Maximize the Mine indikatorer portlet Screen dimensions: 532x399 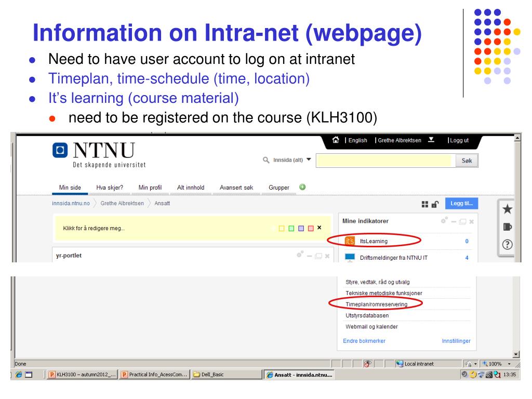pyautogui.click(x=462, y=221)
